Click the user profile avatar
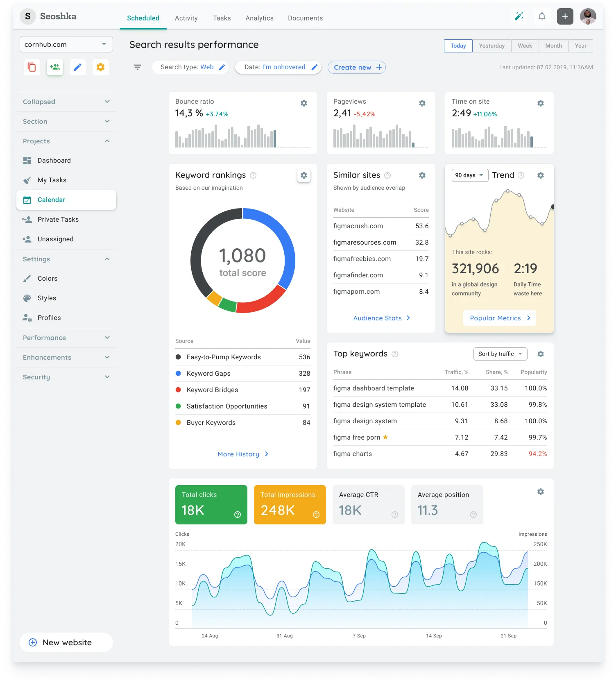The width and height of the screenshot is (616, 685). point(588,16)
